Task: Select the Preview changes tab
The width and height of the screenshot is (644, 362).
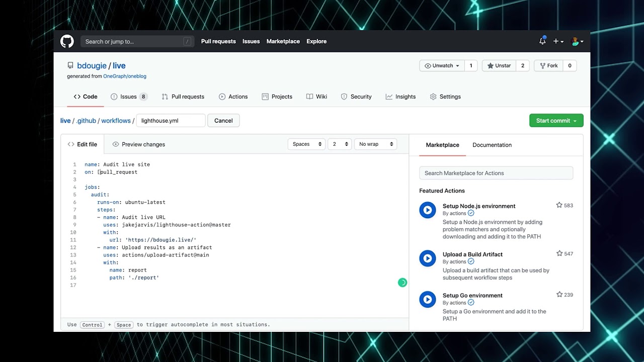Action: [138, 144]
